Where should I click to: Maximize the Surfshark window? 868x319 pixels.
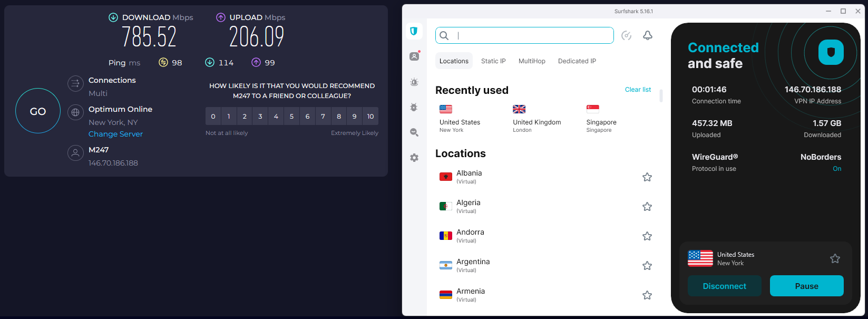tap(843, 11)
